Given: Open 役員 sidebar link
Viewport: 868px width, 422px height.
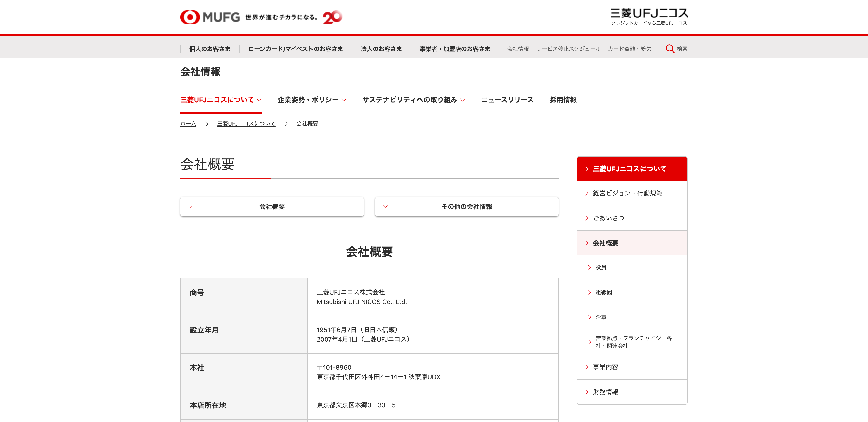Looking at the screenshot, I should click(601, 267).
